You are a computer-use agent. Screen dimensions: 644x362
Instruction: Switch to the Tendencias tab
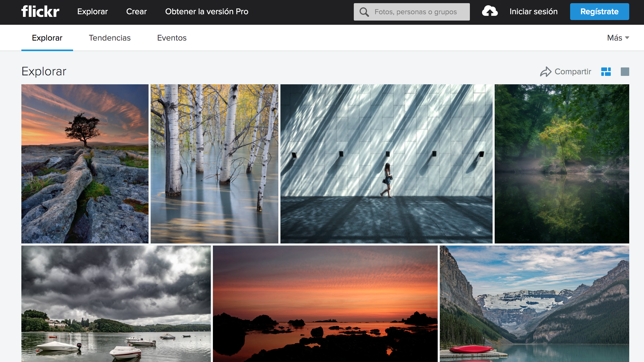point(110,38)
